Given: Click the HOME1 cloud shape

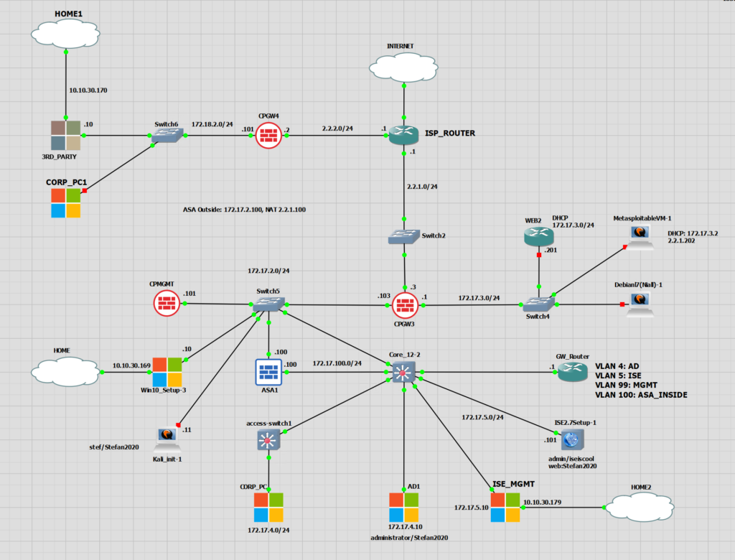Looking at the screenshot, I should click(x=65, y=32).
